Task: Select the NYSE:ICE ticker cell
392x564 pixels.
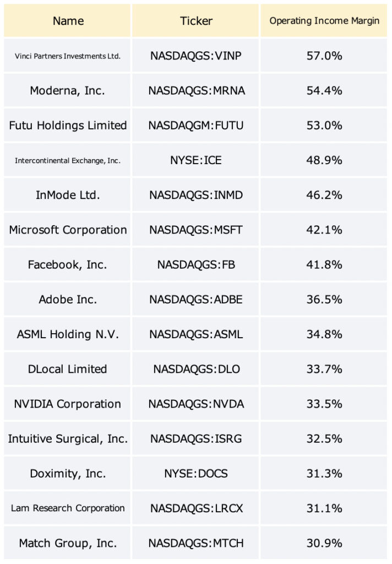Action: point(195,160)
